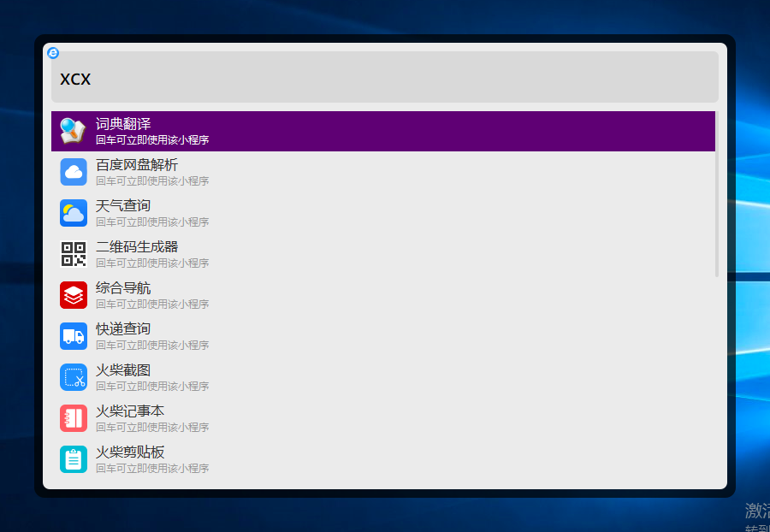The height and width of the screenshot is (532, 770).
Task: Click the subtitle under 火柴截图
Action: coord(152,387)
